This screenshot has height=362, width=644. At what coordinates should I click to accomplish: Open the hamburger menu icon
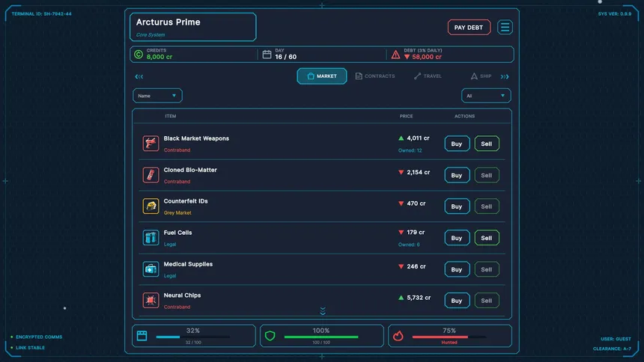[x=505, y=28]
